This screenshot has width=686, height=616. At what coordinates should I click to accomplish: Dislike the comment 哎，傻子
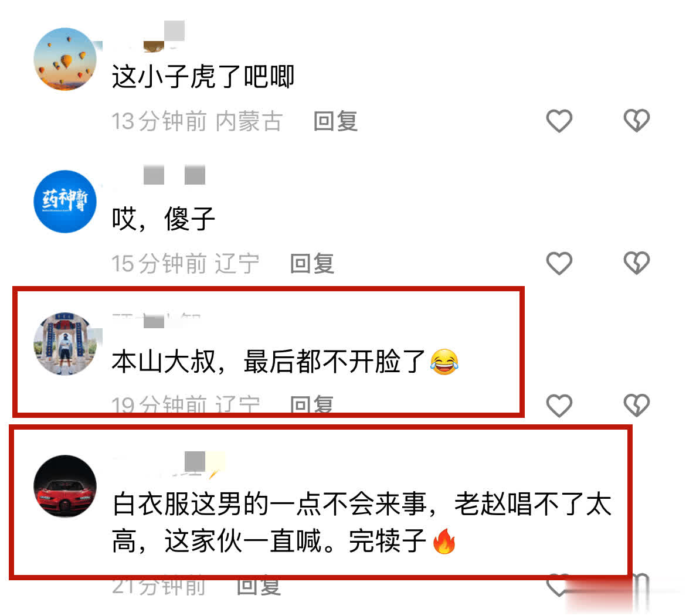(x=637, y=263)
